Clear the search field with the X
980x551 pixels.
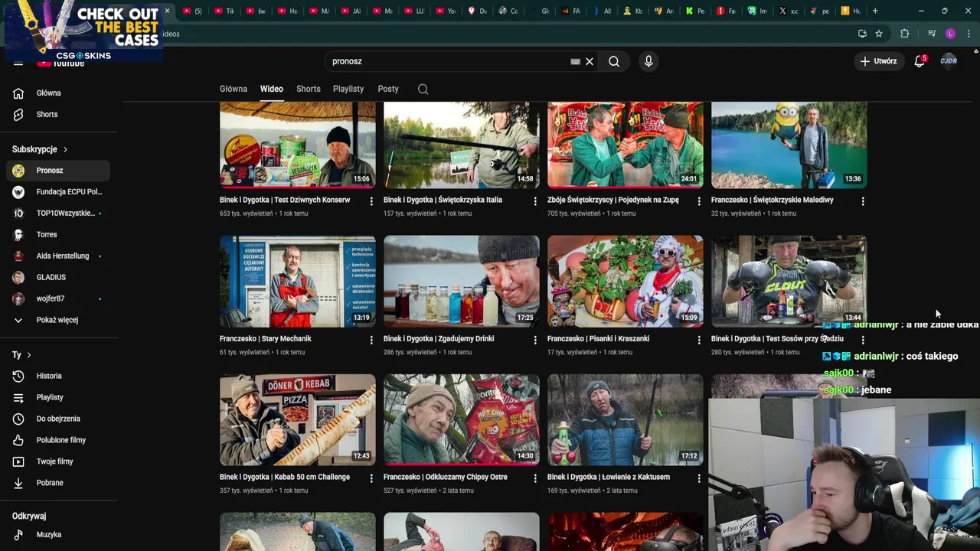590,61
